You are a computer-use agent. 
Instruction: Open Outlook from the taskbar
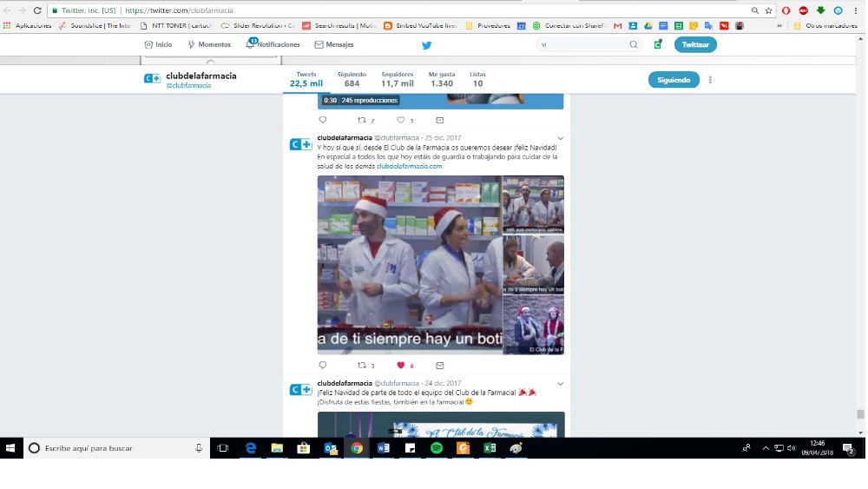click(x=331, y=448)
